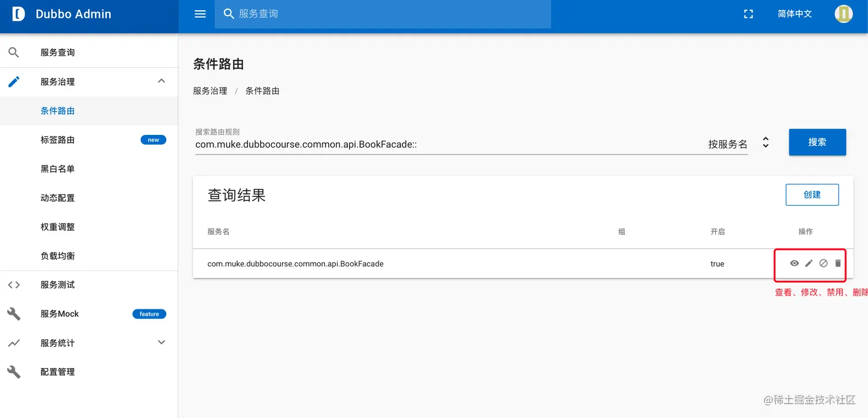Click the 开启 column header
This screenshot has height=418, width=868.
tap(718, 231)
